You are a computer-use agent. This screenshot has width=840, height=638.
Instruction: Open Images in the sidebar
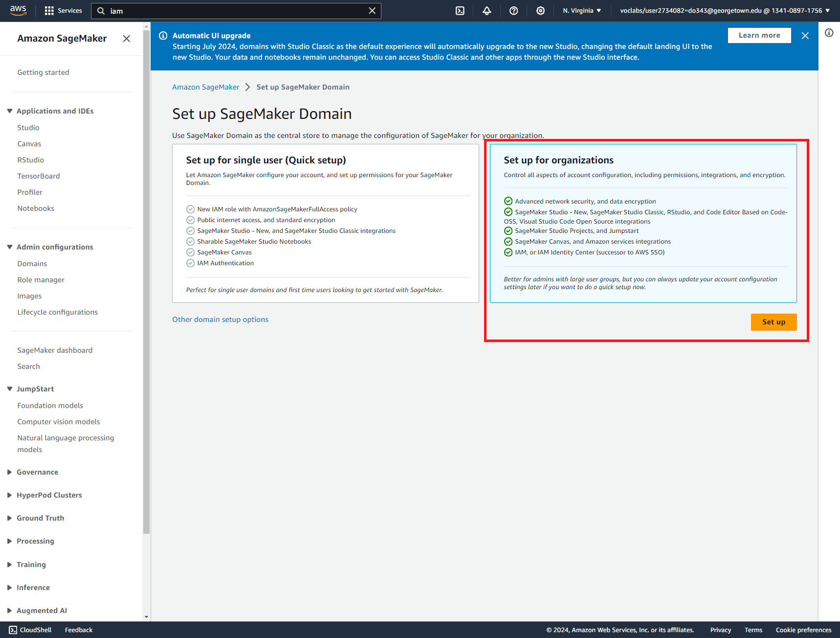click(29, 296)
